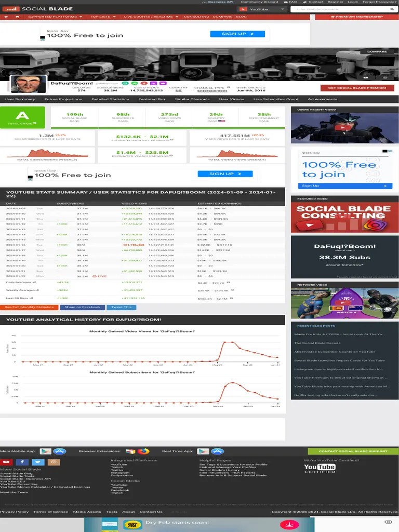
Task: Play the Users Recent Video
Action: point(342,128)
